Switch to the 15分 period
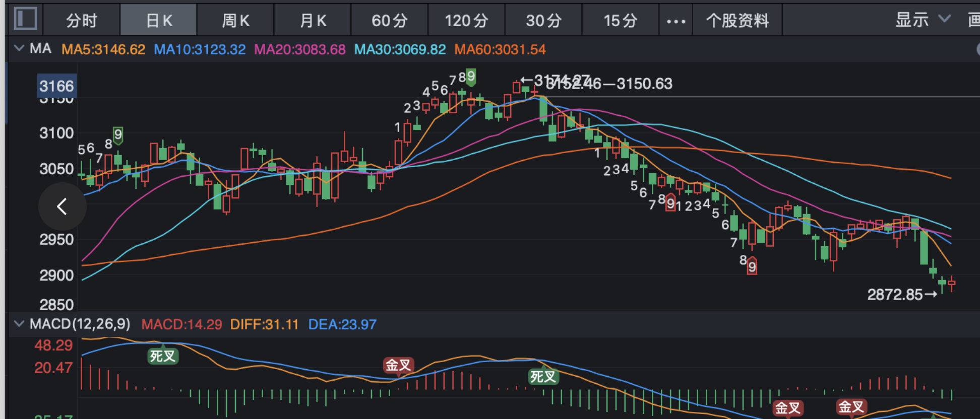 621,20
